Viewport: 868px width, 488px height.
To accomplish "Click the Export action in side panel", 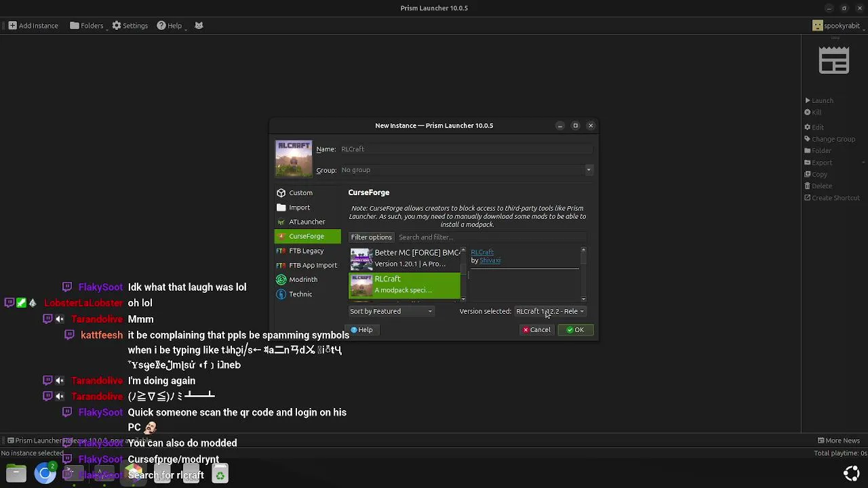I will coord(818,163).
